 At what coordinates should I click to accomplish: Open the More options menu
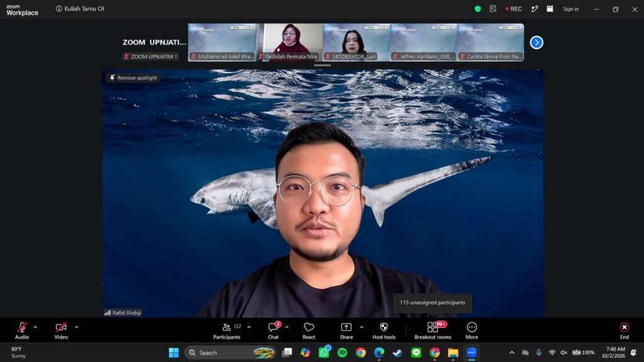click(x=472, y=331)
